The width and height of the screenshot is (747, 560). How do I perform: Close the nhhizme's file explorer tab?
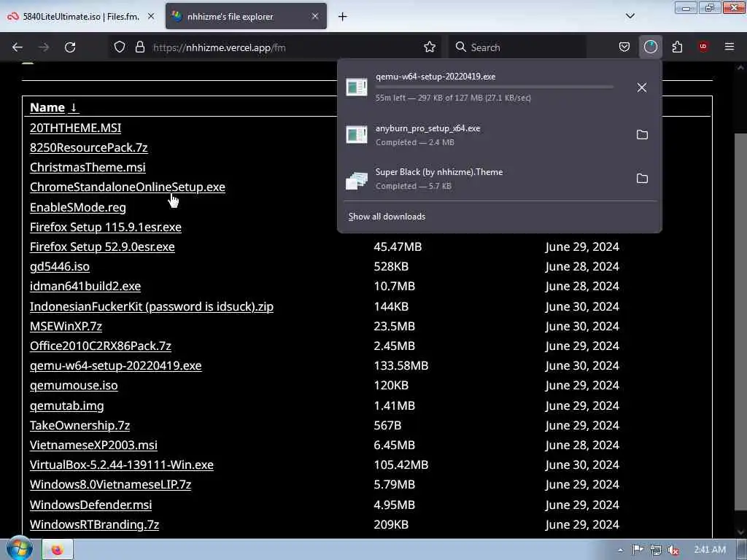coord(315,16)
